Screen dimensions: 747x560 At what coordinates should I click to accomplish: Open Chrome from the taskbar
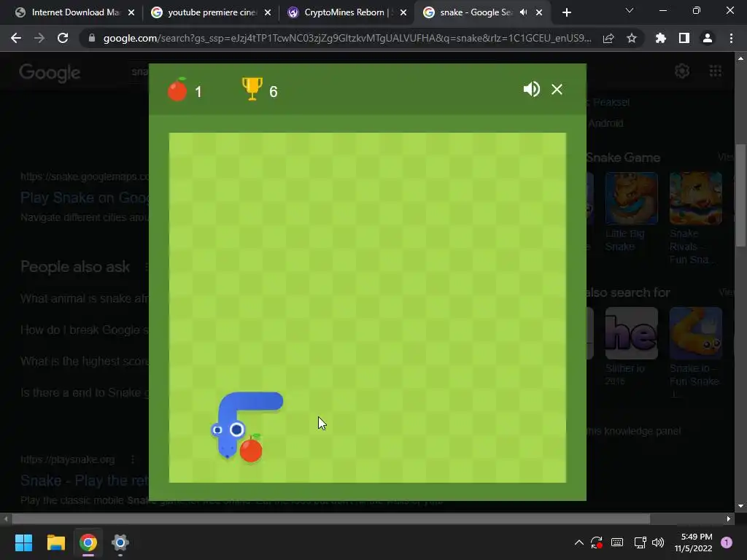point(88,542)
